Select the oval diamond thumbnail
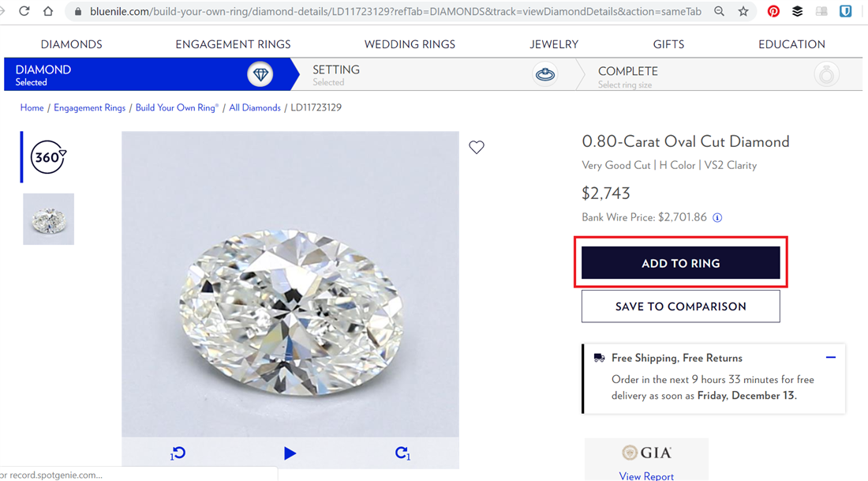The image size is (868, 481). tap(48, 219)
